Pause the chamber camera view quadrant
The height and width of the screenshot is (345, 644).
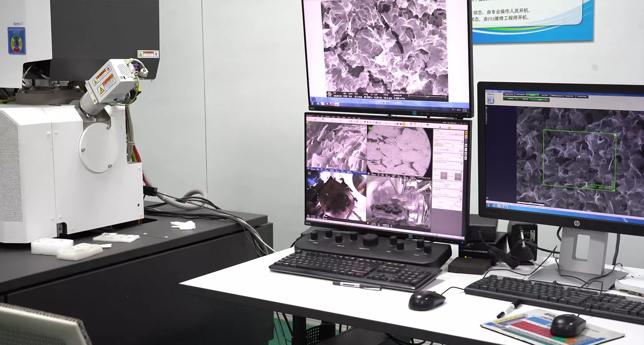click(370, 179)
